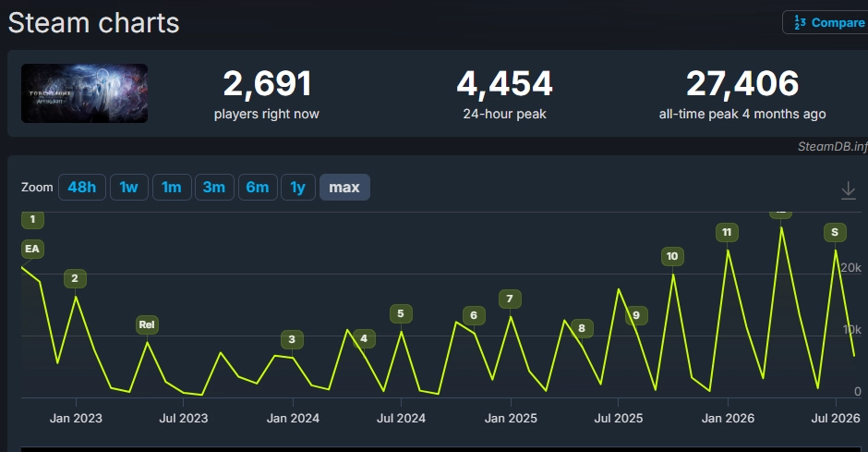
Task: Click the 4,454 24-hour peak value
Action: pyautogui.click(x=504, y=83)
